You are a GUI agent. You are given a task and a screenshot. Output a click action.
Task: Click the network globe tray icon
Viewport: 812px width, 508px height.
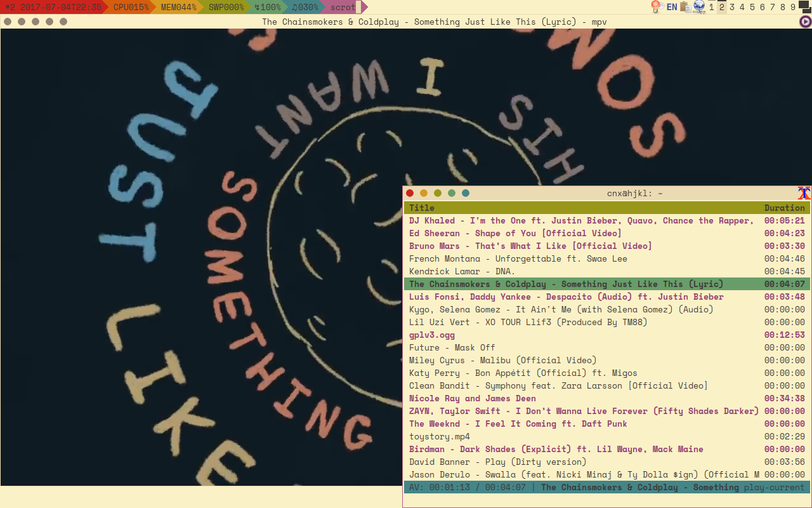[699, 7]
